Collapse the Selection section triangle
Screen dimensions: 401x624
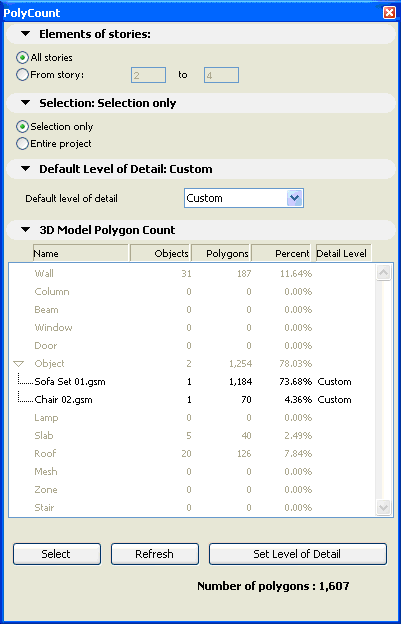click(x=25, y=103)
